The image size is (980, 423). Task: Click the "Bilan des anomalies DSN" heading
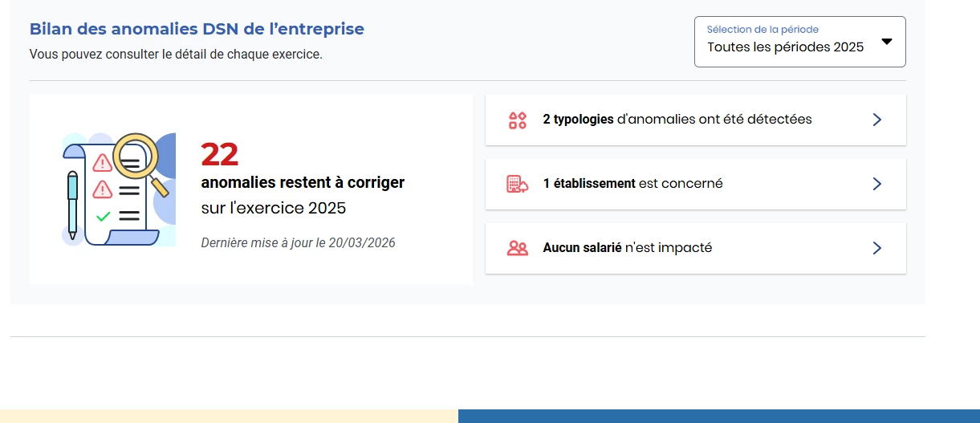tap(197, 29)
